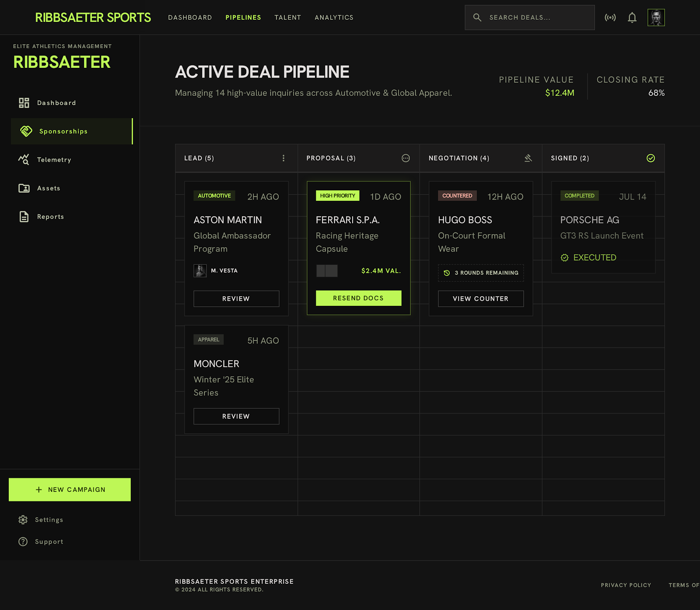Click the Executed status text
The width and height of the screenshot is (700, 610).
point(595,258)
